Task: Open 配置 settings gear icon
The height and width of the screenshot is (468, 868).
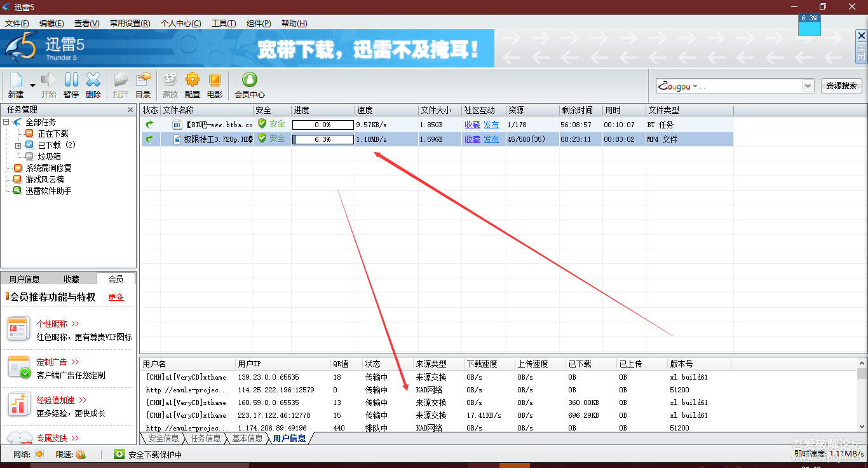Action: point(193,80)
